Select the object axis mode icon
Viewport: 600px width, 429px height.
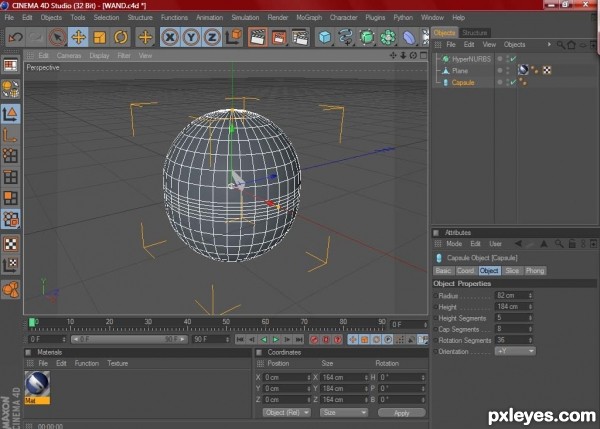click(10, 135)
